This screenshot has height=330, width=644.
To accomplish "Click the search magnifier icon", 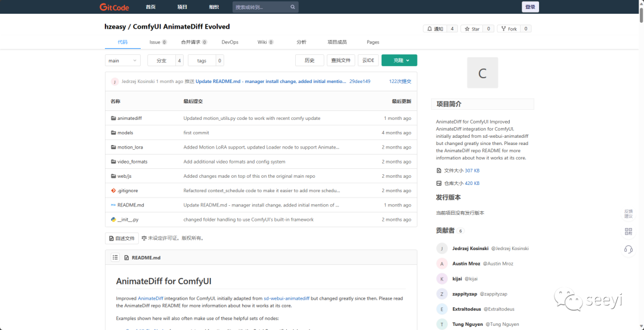I will 293,7.
